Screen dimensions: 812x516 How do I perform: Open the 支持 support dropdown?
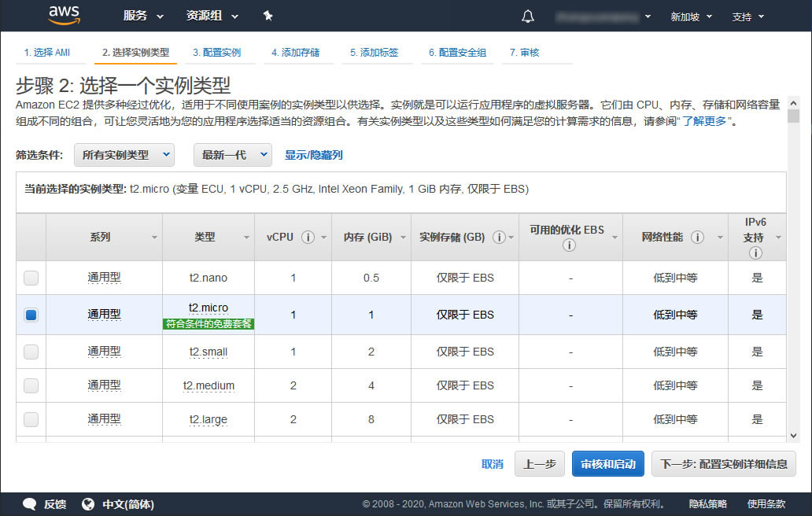748,17
